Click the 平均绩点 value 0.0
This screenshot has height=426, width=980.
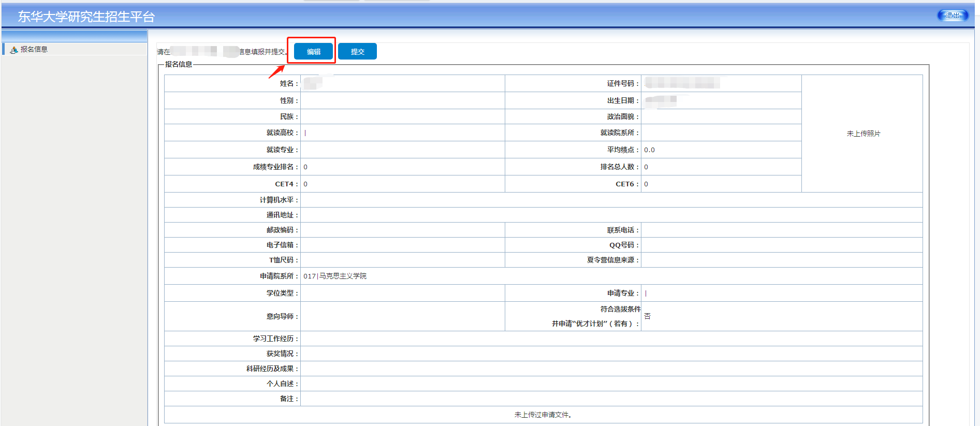[649, 150]
